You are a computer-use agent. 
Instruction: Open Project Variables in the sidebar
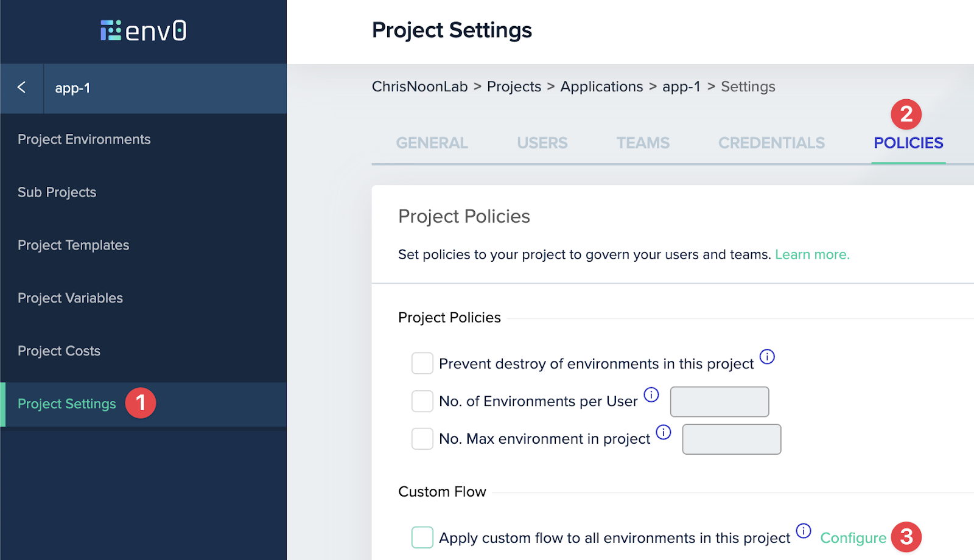coord(70,298)
